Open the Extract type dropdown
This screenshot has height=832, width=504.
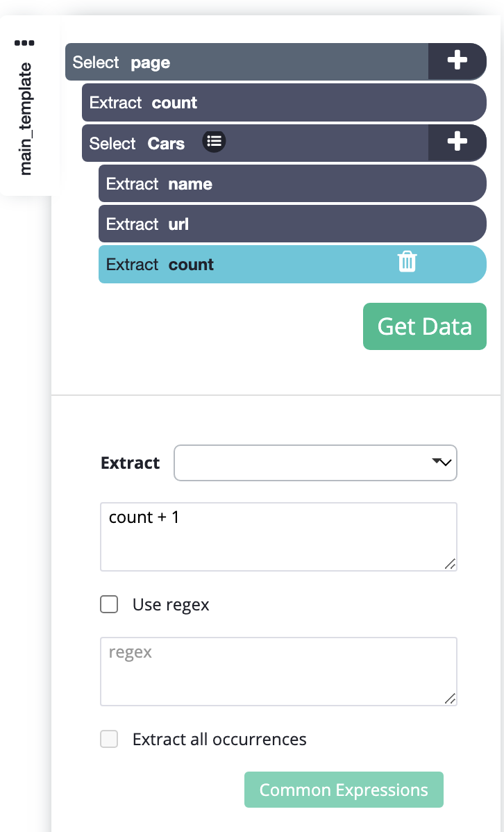click(x=315, y=463)
